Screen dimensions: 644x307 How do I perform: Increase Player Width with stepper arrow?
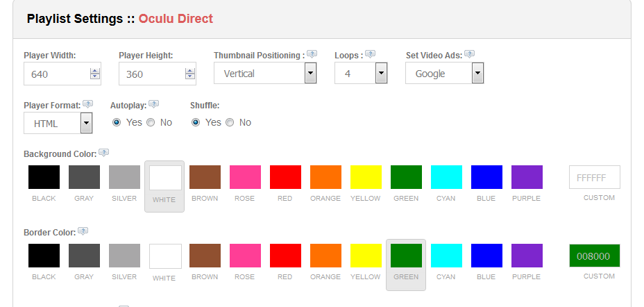click(x=95, y=71)
